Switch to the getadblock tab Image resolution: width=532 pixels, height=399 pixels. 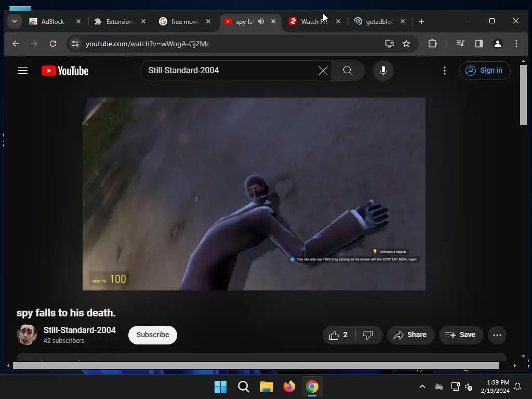click(x=379, y=22)
